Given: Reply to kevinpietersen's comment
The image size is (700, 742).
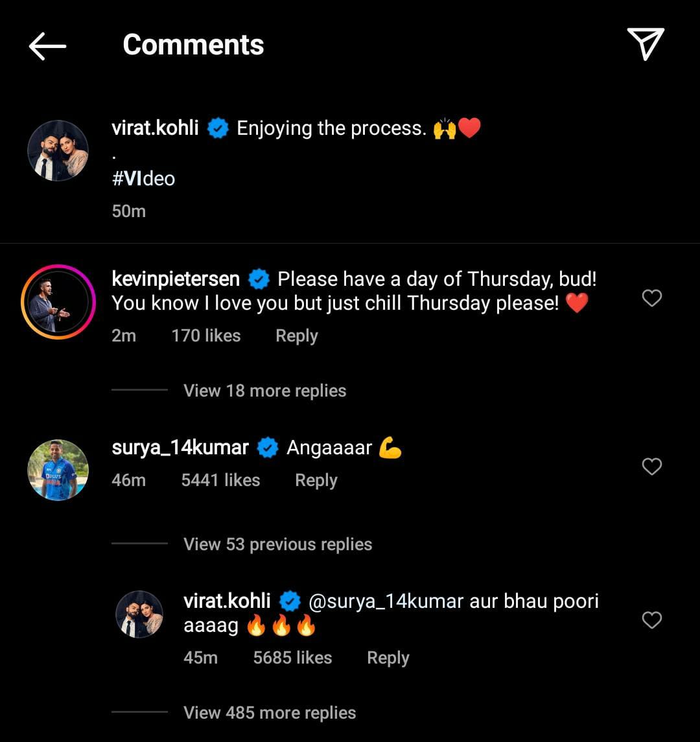Looking at the screenshot, I should 296,336.
